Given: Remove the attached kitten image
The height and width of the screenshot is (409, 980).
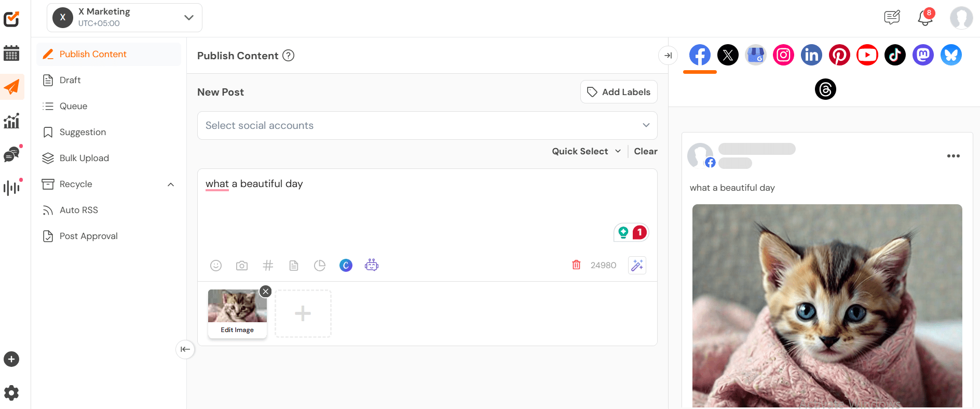Looking at the screenshot, I should click(x=266, y=292).
